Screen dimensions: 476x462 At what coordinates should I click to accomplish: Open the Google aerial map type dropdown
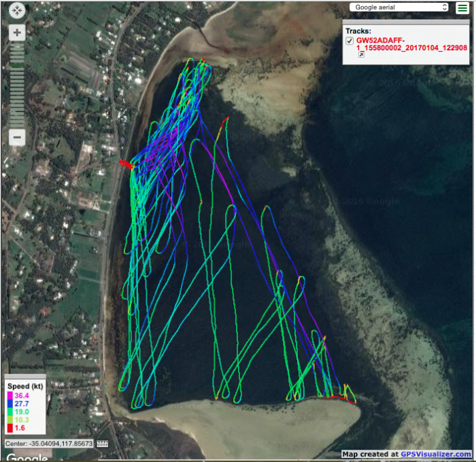tap(399, 7)
